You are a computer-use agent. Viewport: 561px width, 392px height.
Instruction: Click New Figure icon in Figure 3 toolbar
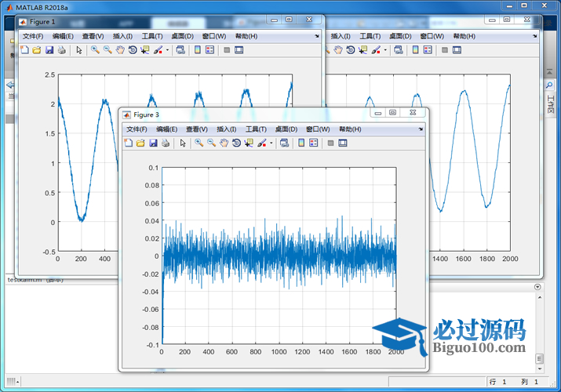[x=129, y=143]
